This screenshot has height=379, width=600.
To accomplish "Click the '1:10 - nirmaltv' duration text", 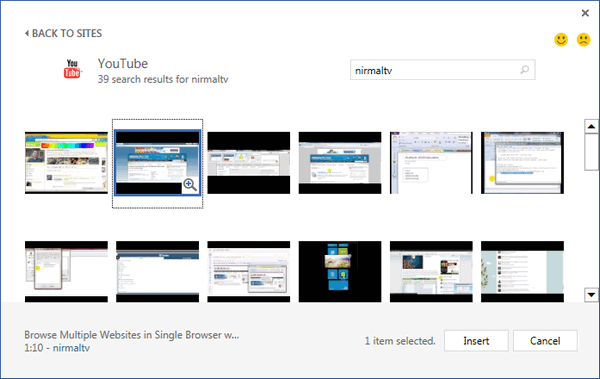I will point(57,348).
